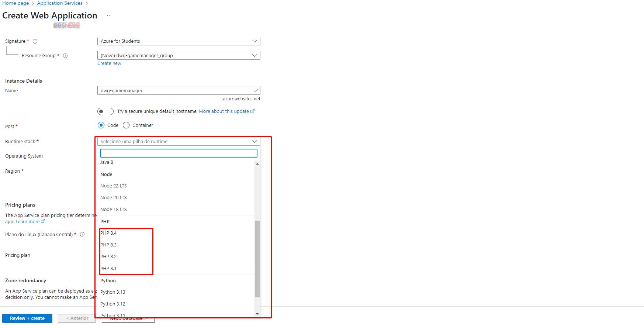
Task: Pick Python 3.12 in the runtime list
Action: point(113,304)
